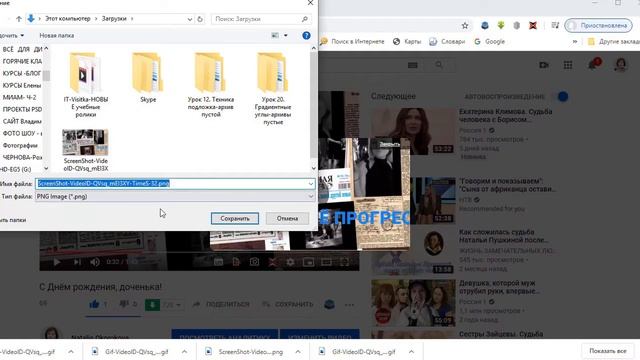This screenshot has width=640, height=360.
Task: Show more bookmarks with the chevron
Action: coord(575,42)
